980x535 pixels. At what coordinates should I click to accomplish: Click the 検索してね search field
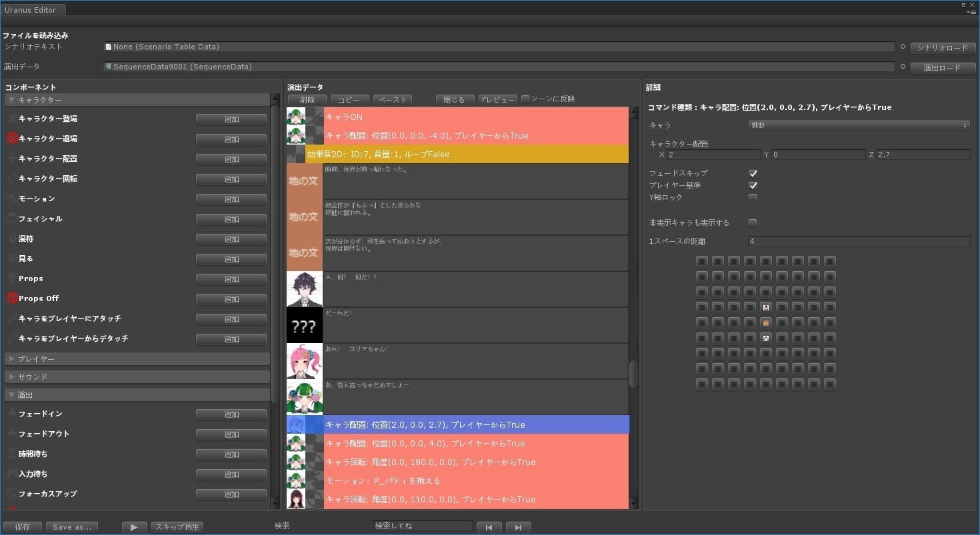[x=423, y=526]
